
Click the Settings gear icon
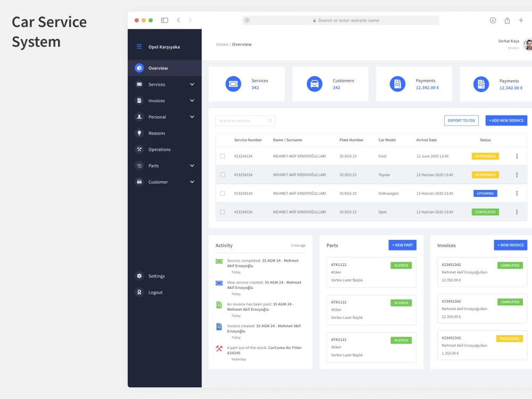[x=139, y=276]
